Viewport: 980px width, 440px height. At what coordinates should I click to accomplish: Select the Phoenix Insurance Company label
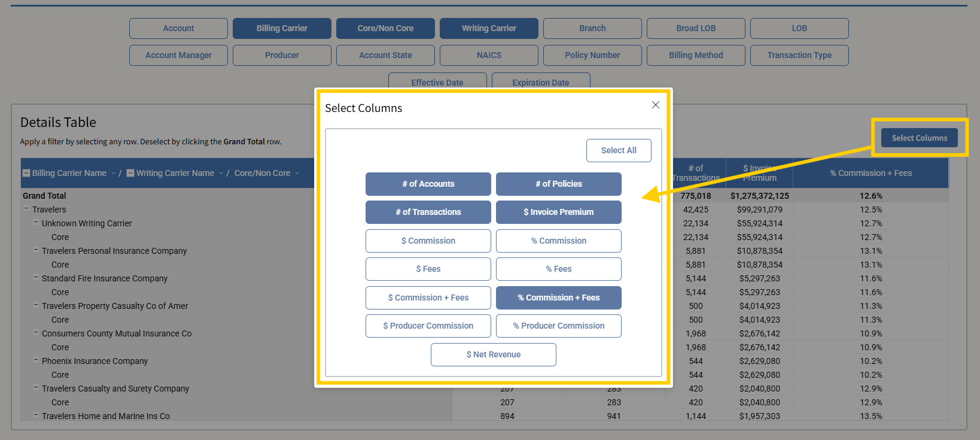95,361
